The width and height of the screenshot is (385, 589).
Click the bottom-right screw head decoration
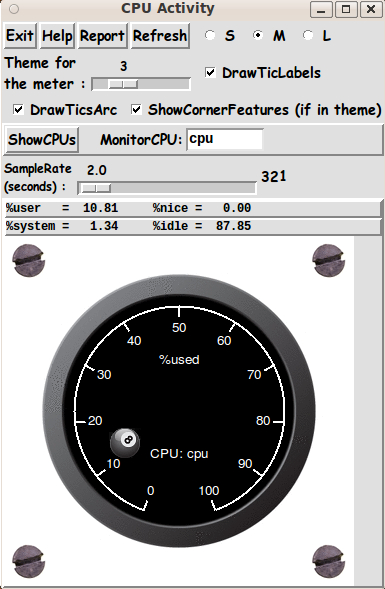pyautogui.click(x=329, y=562)
